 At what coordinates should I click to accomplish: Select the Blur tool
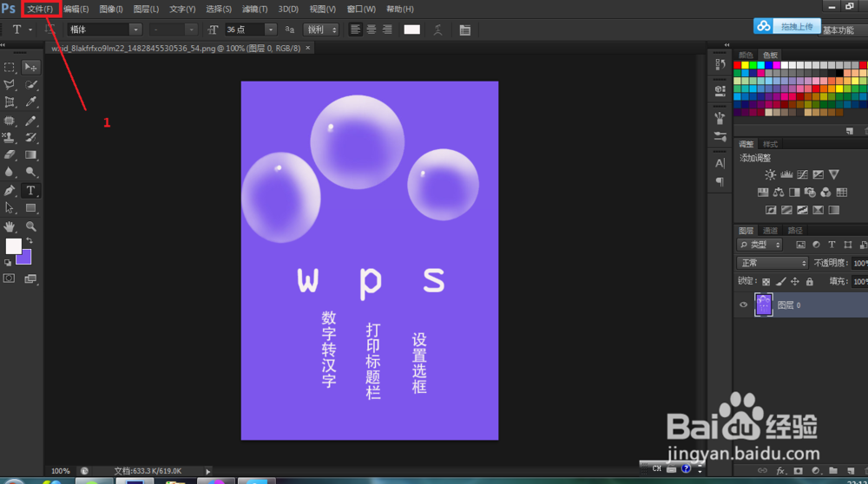(10, 172)
